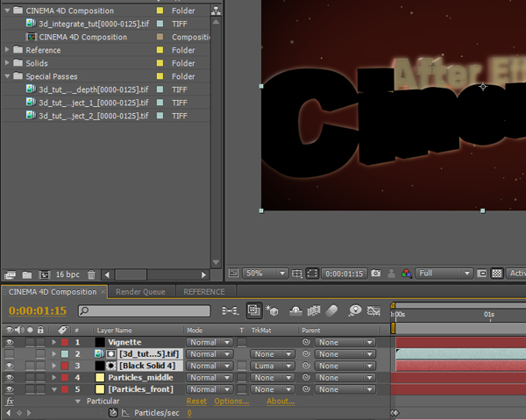Enable Frame Blending icon for the timeline

click(314, 310)
